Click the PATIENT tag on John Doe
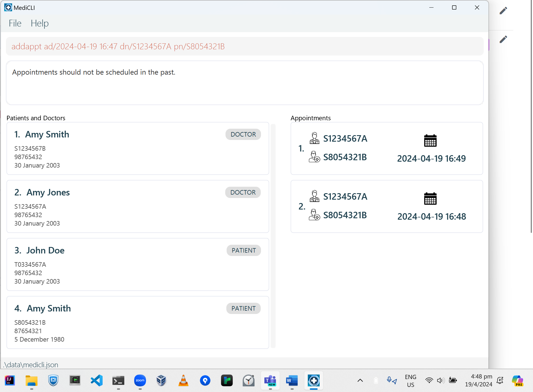Viewport: 533px width, 392px height. pos(244,250)
